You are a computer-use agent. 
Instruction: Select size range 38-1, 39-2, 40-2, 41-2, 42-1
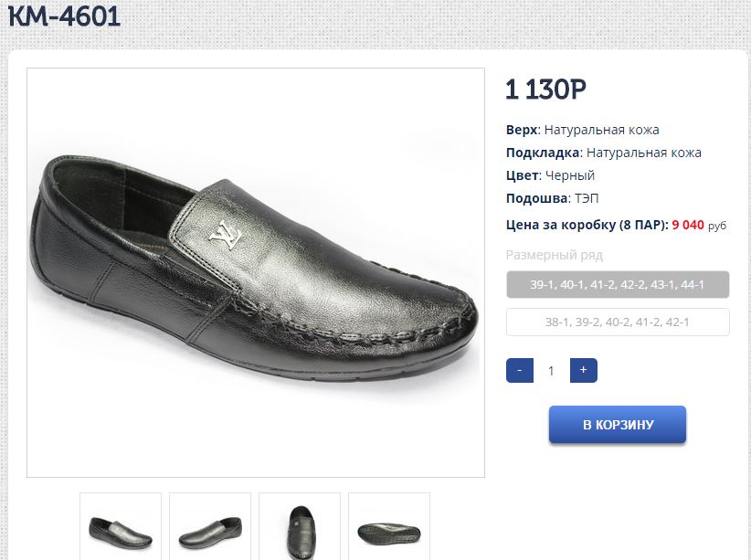tap(618, 322)
